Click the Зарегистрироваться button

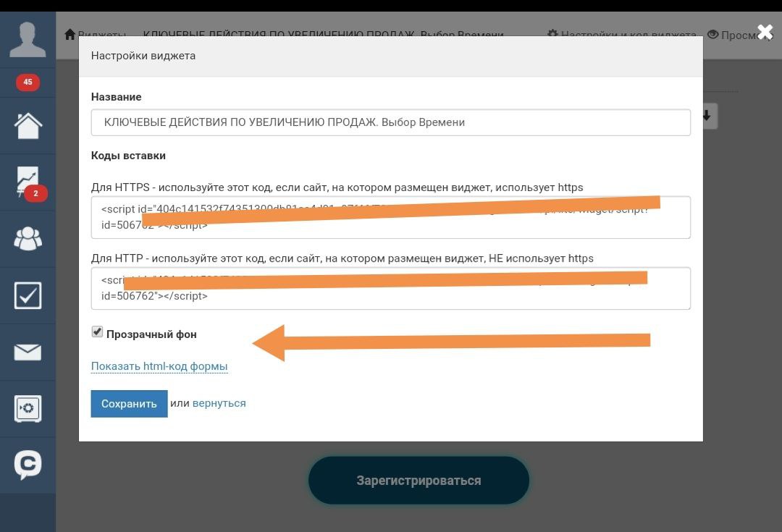tap(419, 481)
